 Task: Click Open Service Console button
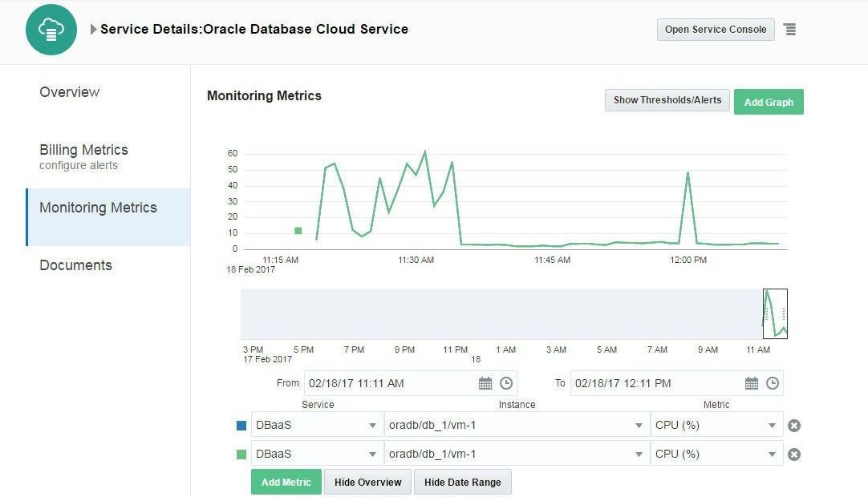[716, 30]
